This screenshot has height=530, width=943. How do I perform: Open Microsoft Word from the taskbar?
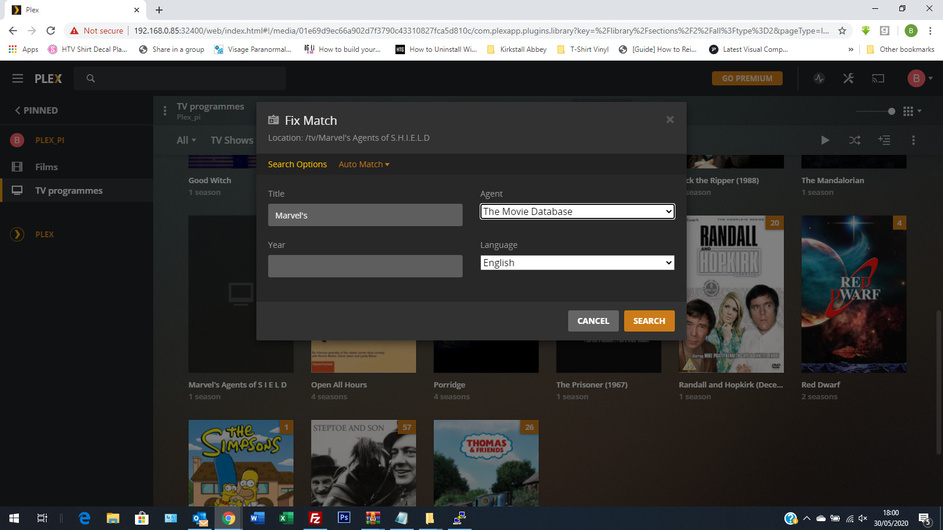[257, 518]
